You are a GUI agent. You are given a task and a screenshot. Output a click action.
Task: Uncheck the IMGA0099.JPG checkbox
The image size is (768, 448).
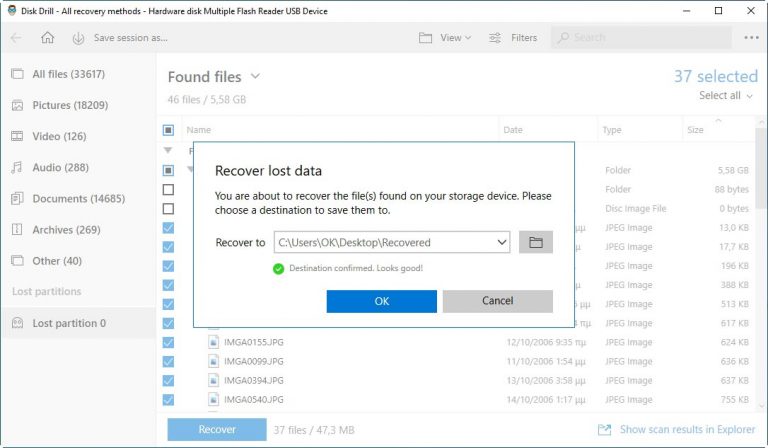tap(168, 361)
